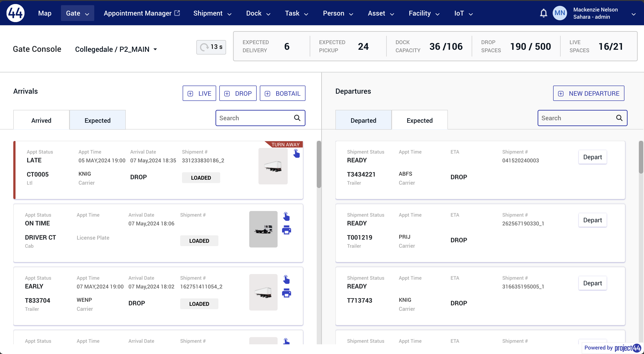
Task: Click the Dock Capacity value 36 /106
Action: coord(446,47)
